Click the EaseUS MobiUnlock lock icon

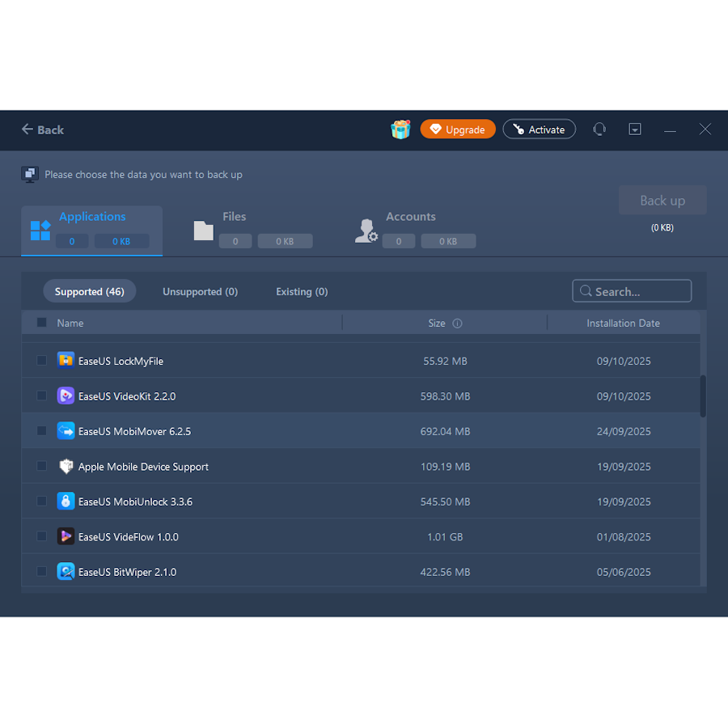pyautogui.click(x=66, y=502)
